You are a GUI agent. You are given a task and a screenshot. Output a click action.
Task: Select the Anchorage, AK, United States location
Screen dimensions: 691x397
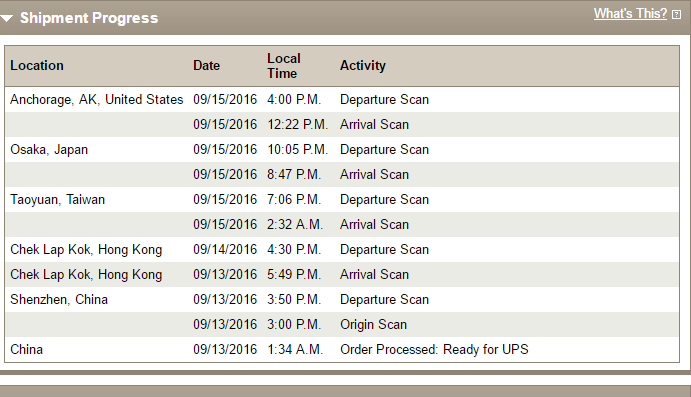(97, 100)
